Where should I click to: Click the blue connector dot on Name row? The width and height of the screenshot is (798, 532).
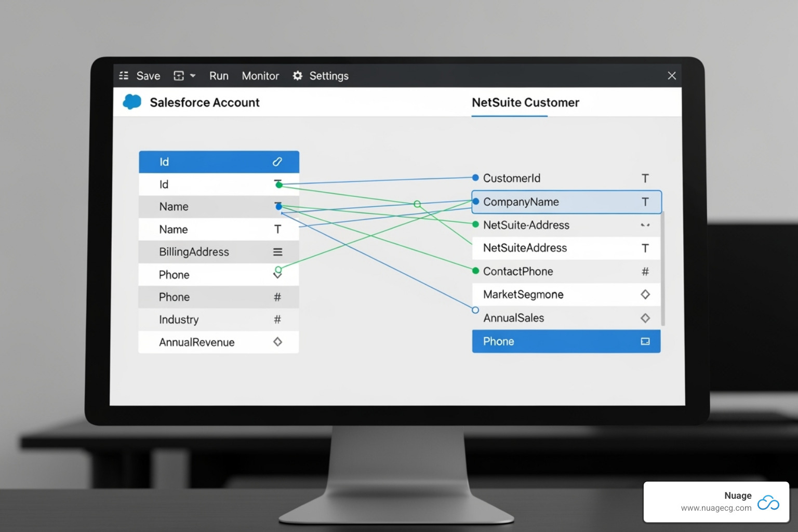click(x=279, y=207)
